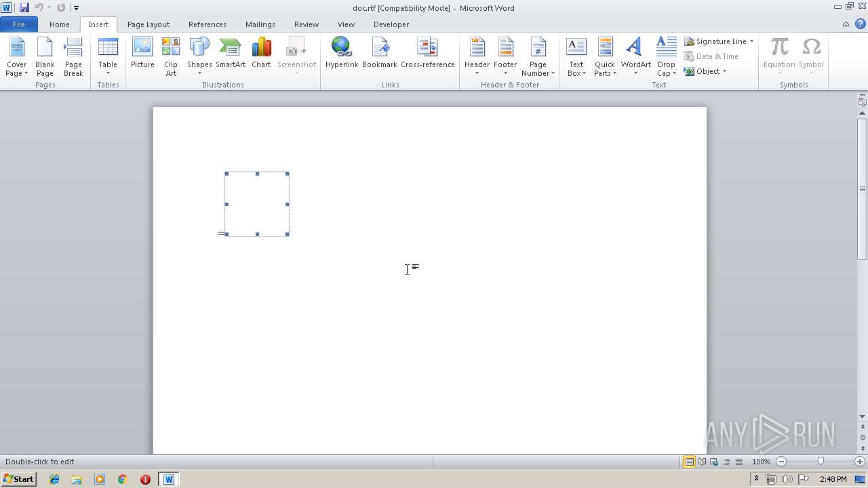Zoom in with the plus button
The image size is (868, 488).
[x=859, y=462]
